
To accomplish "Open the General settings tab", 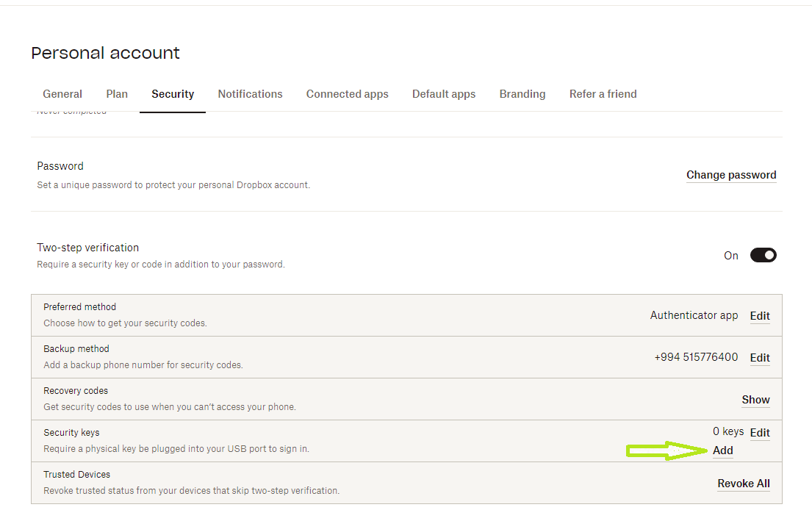I will (62, 94).
